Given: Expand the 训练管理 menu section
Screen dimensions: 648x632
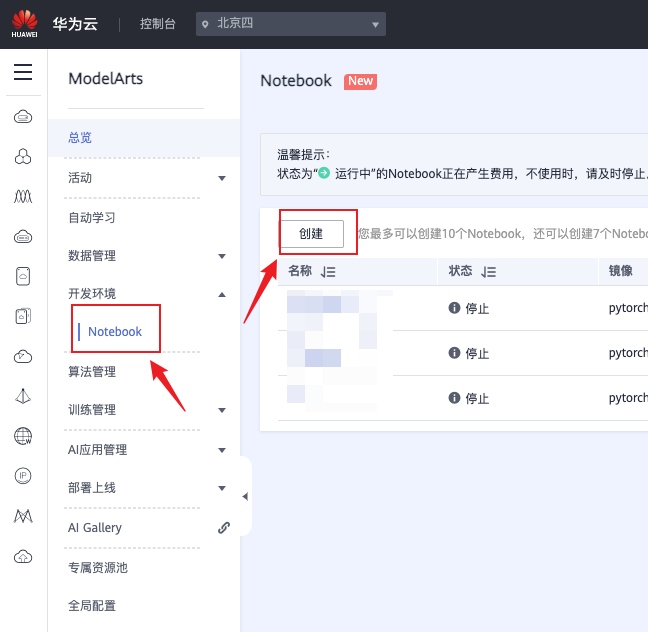Looking at the screenshot, I should pyautogui.click(x=221, y=410).
